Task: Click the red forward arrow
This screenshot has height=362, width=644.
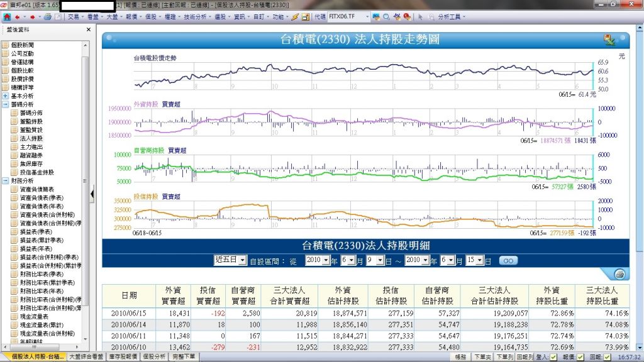Action: [33, 17]
